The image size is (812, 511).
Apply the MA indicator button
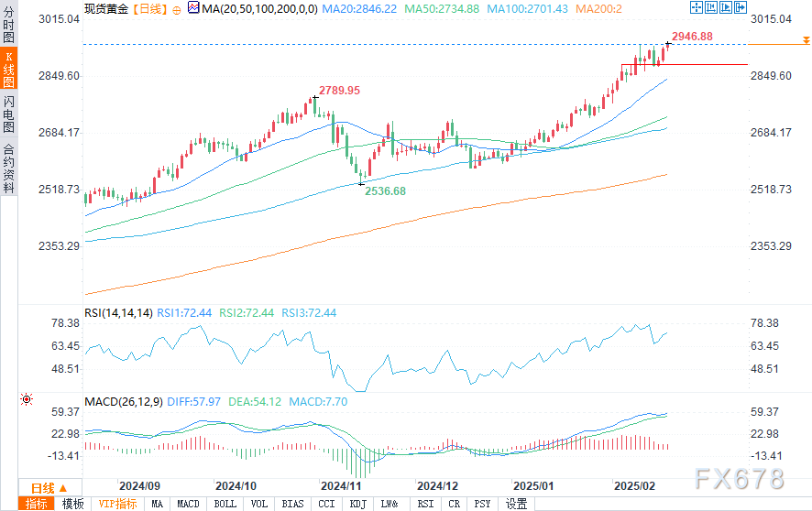click(x=158, y=504)
